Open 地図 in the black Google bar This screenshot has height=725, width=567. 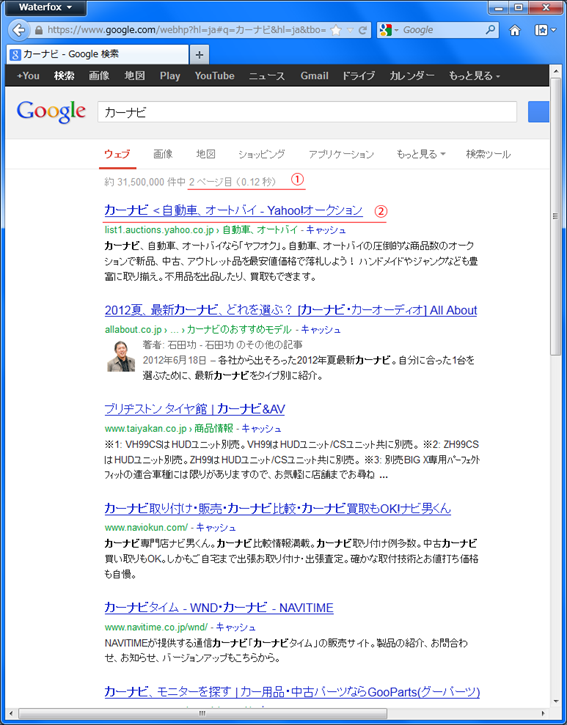tap(135, 76)
